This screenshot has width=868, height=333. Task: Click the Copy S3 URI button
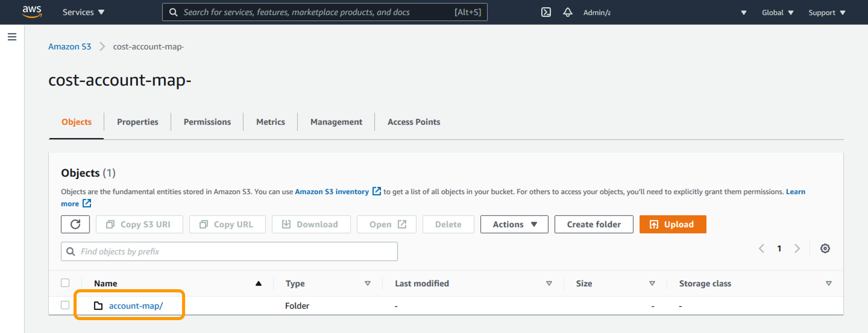pyautogui.click(x=139, y=224)
